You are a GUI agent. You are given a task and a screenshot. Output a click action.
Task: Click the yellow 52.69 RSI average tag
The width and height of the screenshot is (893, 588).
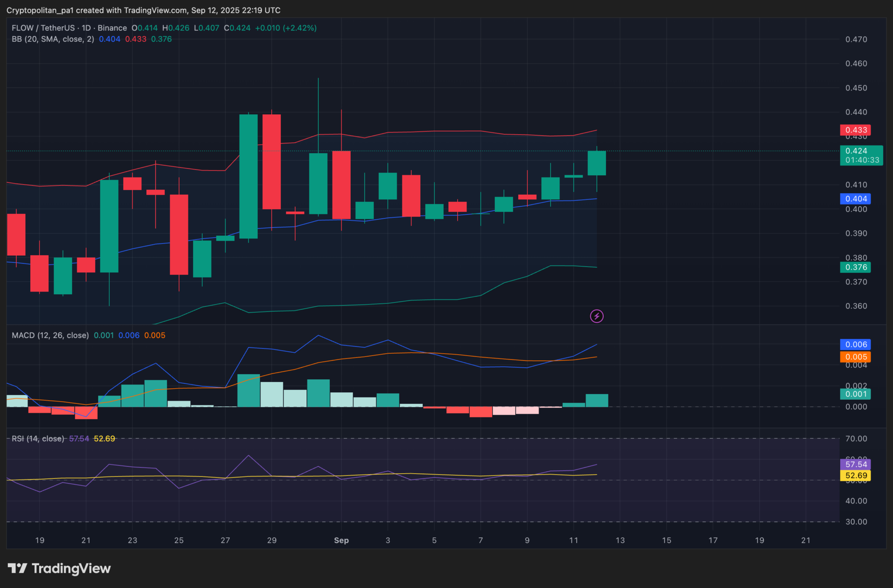pos(855,476)
